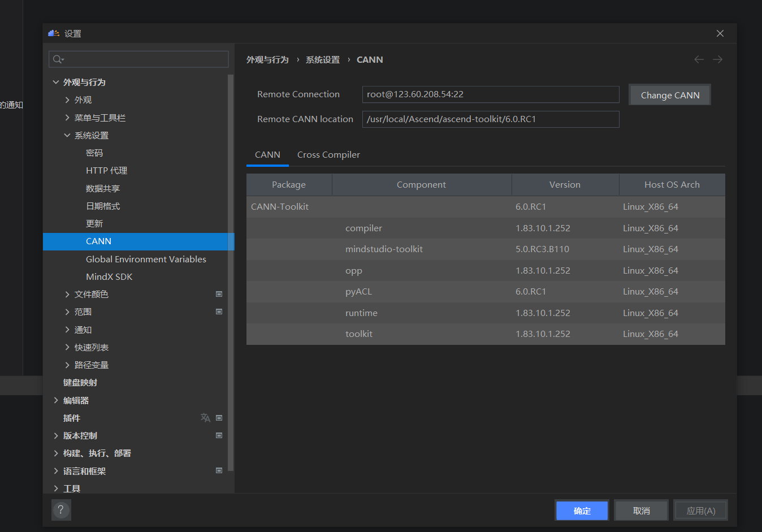Click the settings search field
762x532 pixels.
tap(138, 59)
